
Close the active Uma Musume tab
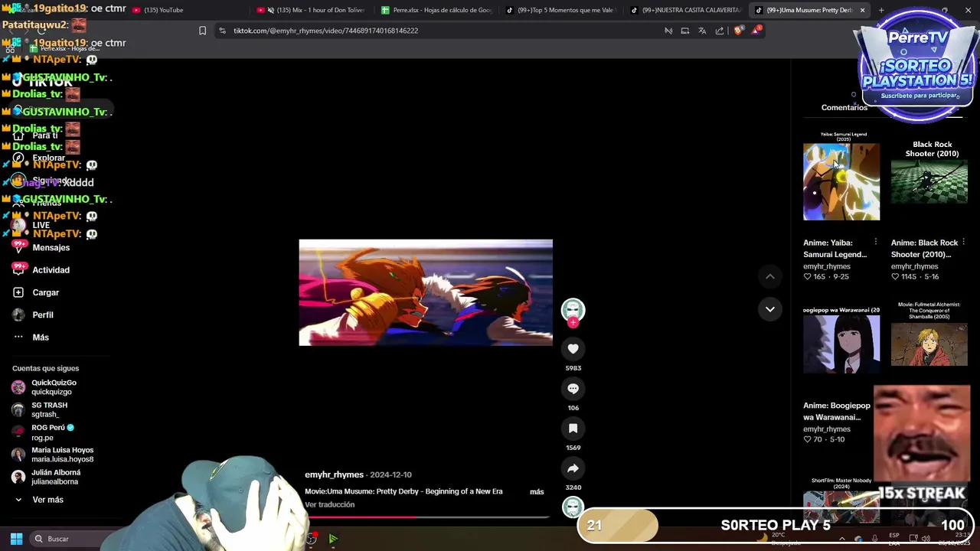click(x=862, y=10)
